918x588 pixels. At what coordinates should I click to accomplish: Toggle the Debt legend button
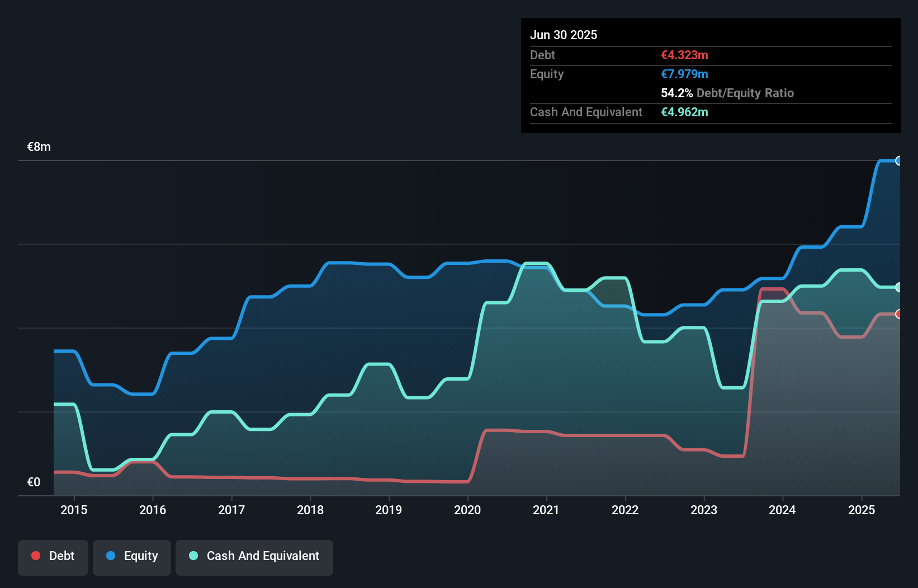coord(53,557)
